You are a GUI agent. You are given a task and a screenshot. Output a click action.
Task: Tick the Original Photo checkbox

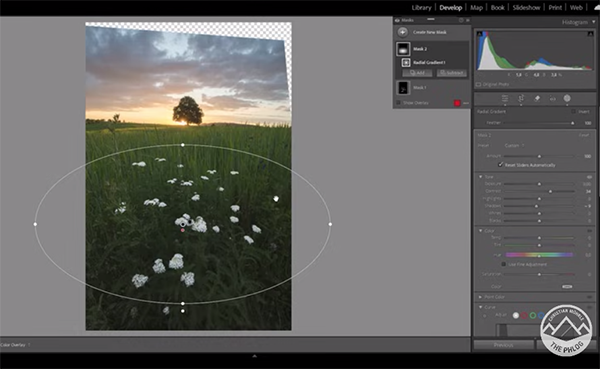(478, 84)
